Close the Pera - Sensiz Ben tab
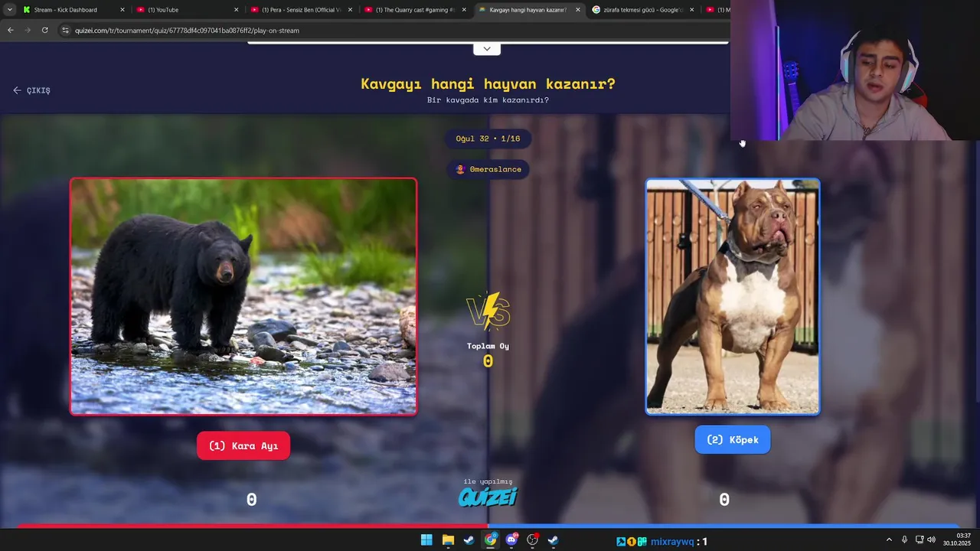 [x=350, y=10]
